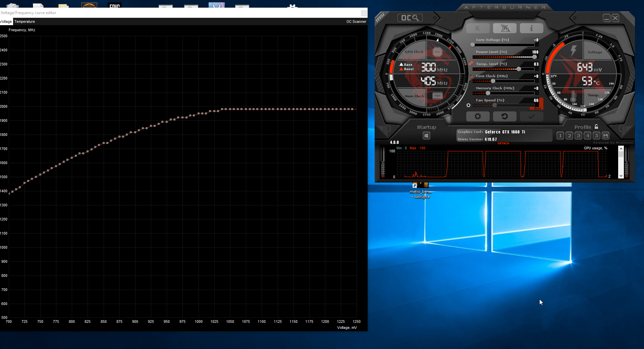Click the Temp. Limit 83 value field

(x=536, y=64)
